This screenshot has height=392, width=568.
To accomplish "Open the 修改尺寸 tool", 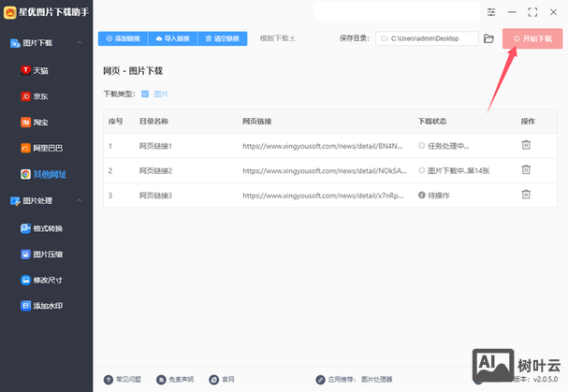I will [42, 280].
